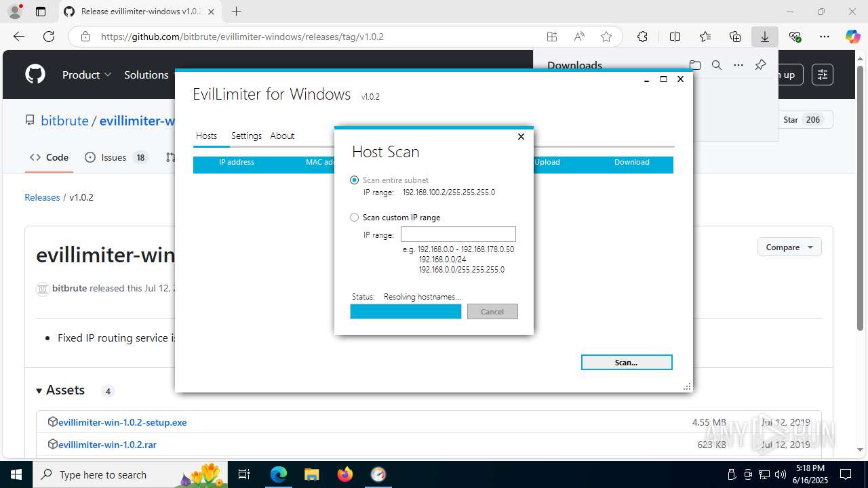868x488 pixels.
Task: Open the About tab in EvilLimiter
Action: pyautogui.click(x=282, y=136)
